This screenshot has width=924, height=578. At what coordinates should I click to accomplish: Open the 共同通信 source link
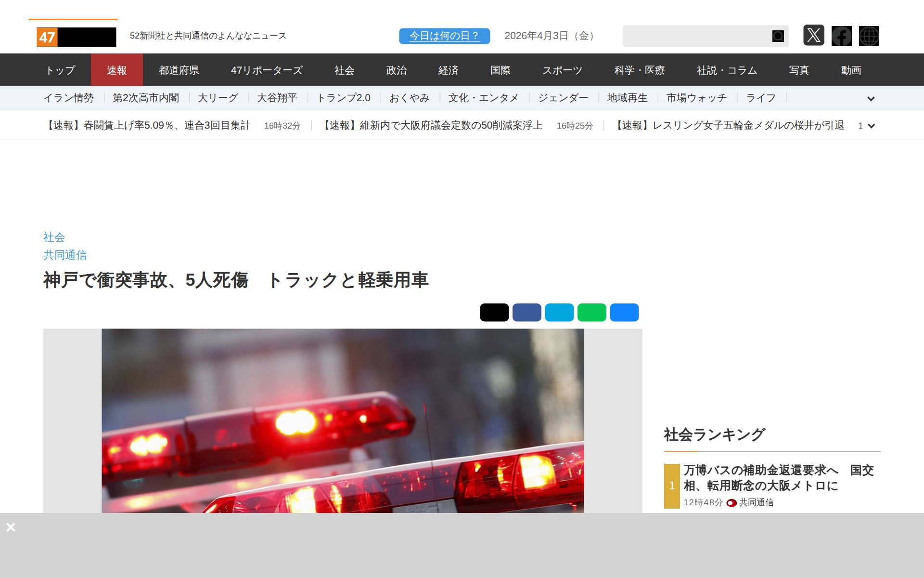65,255
